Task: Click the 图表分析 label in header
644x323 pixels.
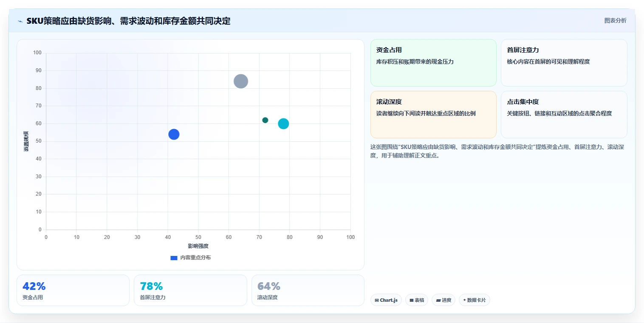Action: click(615, 20)
